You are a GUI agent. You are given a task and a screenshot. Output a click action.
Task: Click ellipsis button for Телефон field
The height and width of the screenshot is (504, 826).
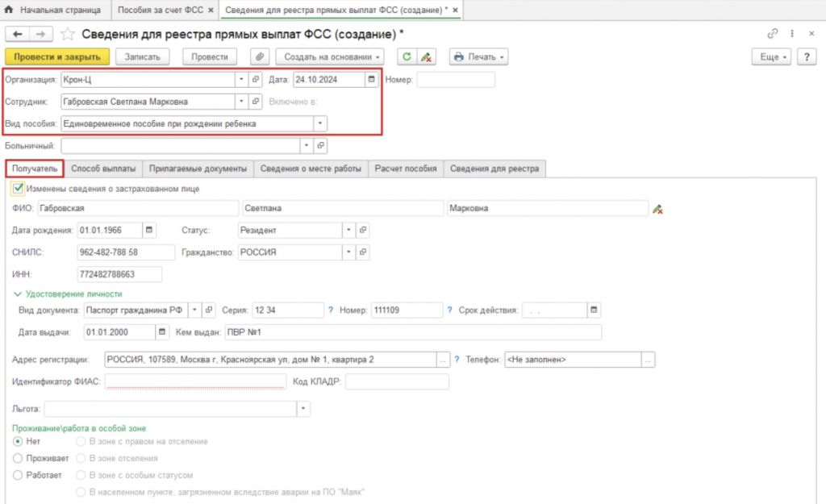(x=648, y=360)
